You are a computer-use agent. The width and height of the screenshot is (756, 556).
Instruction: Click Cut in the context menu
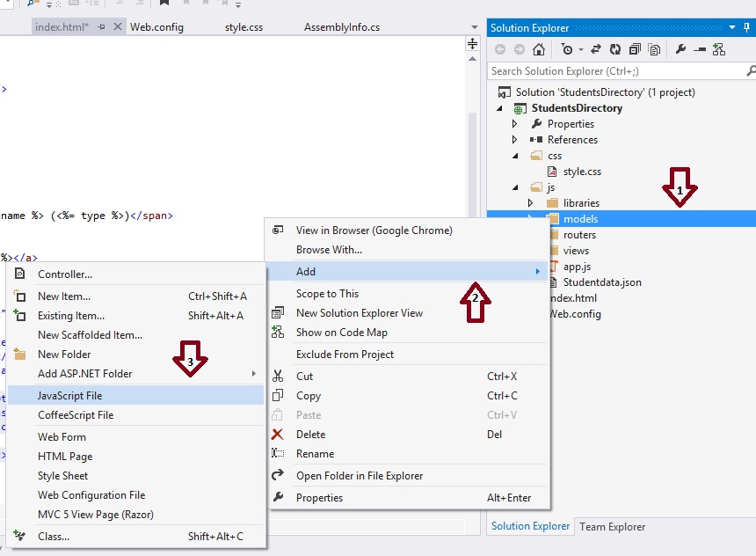click(408, 377)
